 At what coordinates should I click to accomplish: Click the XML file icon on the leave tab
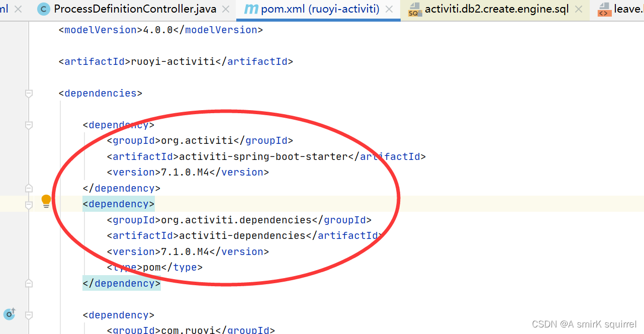pyautogui.click(x=604, y=9)
